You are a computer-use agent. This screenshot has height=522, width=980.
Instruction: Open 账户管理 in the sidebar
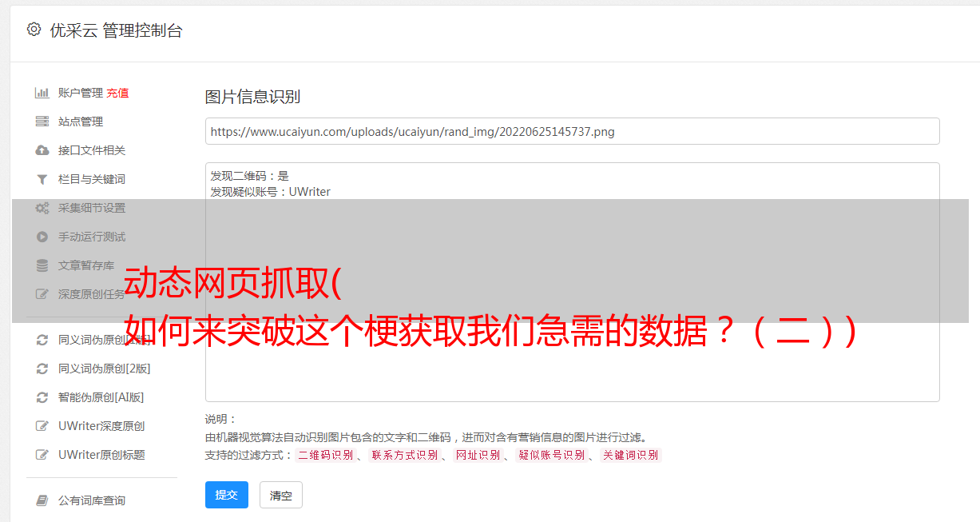pyautogui.click(x=81, y=93)
